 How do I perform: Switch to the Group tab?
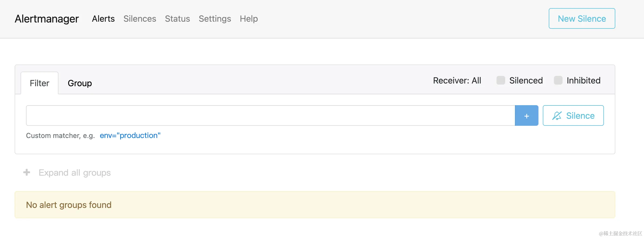80,83
